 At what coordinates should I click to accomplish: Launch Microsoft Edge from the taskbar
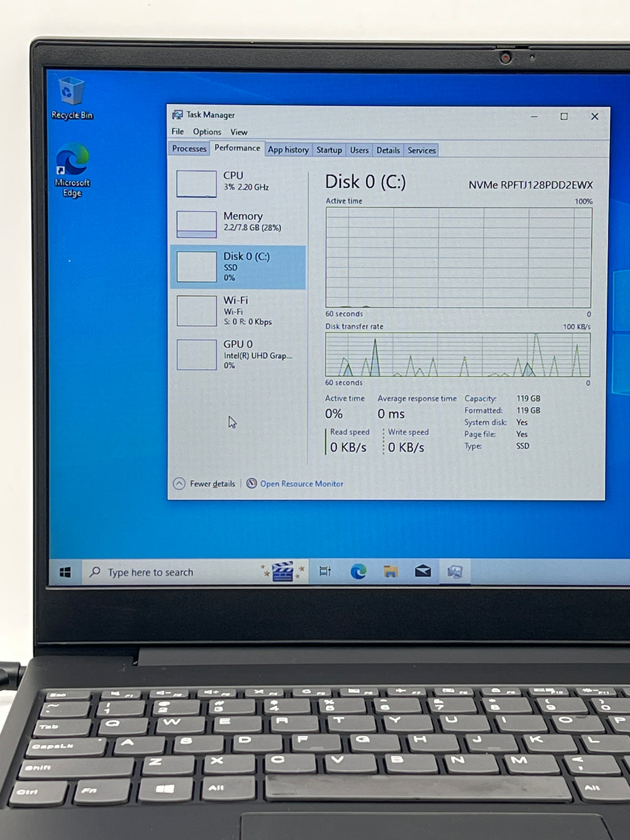pos(358,572)
